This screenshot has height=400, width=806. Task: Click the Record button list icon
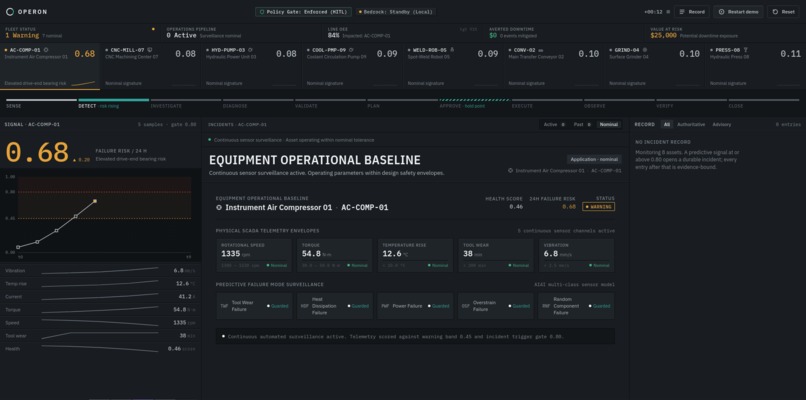(682, 12)
